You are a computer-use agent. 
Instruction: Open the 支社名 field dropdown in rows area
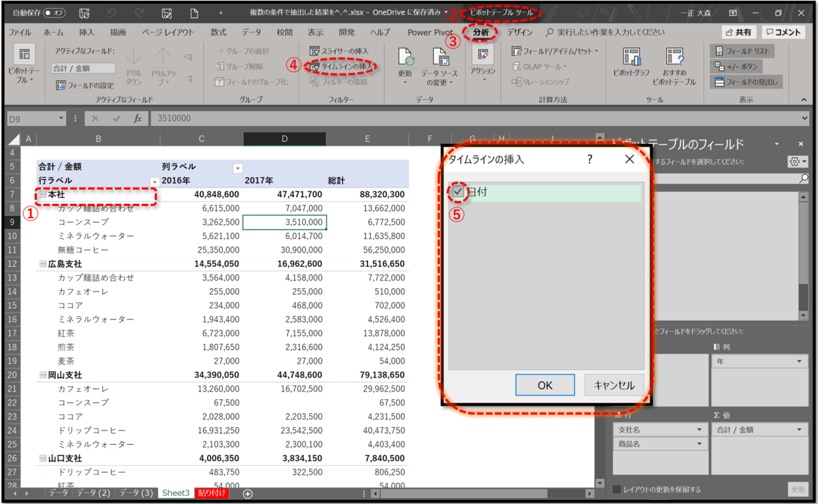click(x=699, y=430)
